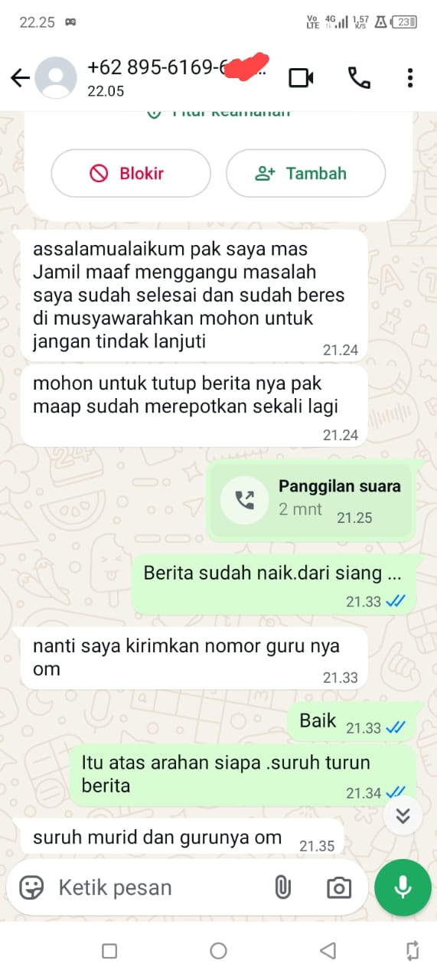Start a video call with this contact
The image size is (437, 980).
(301, 78)
